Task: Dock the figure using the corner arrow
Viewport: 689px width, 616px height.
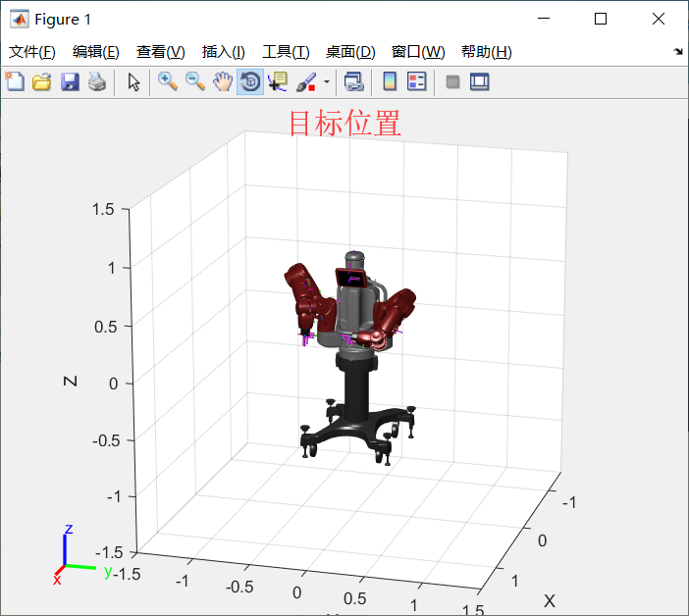Action: pos(677,52)
